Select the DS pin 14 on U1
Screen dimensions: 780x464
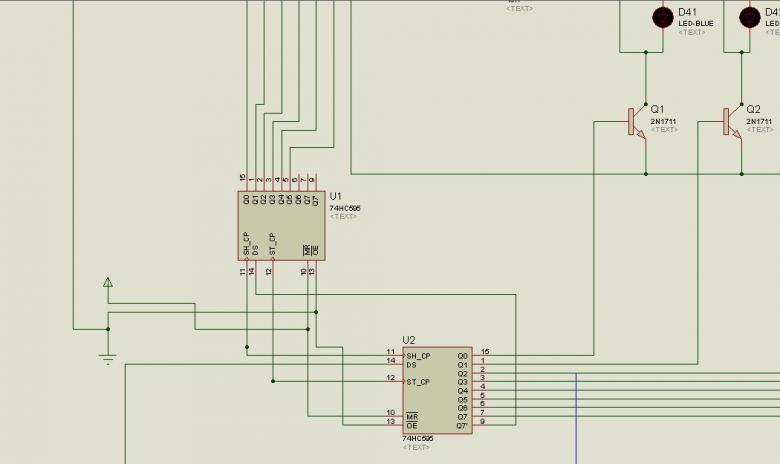(254, 269)
